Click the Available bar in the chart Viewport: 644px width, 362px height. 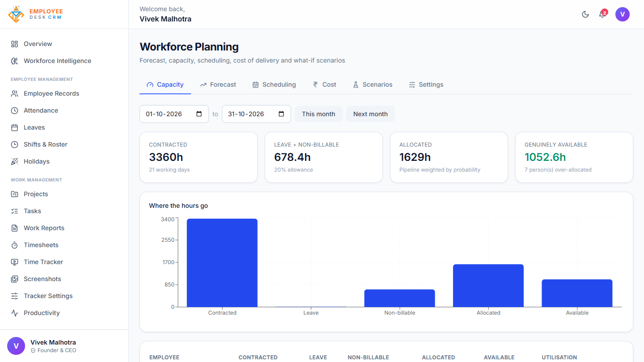[x=577, y=293]
